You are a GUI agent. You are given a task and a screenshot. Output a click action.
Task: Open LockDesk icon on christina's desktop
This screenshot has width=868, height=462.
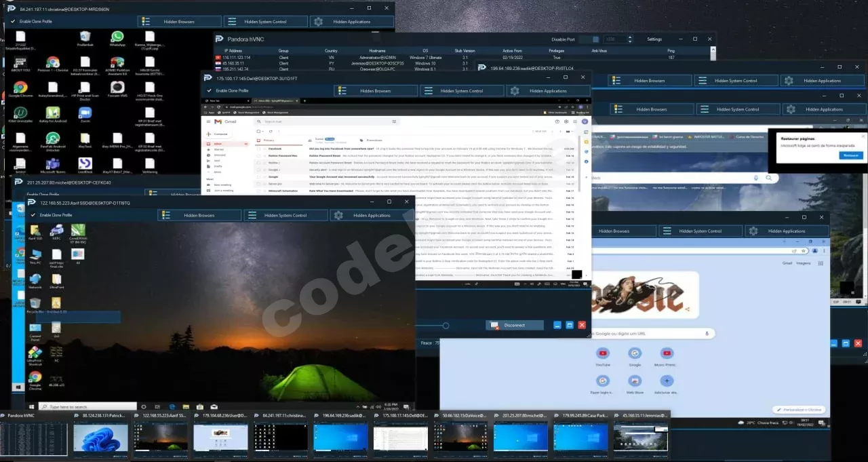coord(85,166)
